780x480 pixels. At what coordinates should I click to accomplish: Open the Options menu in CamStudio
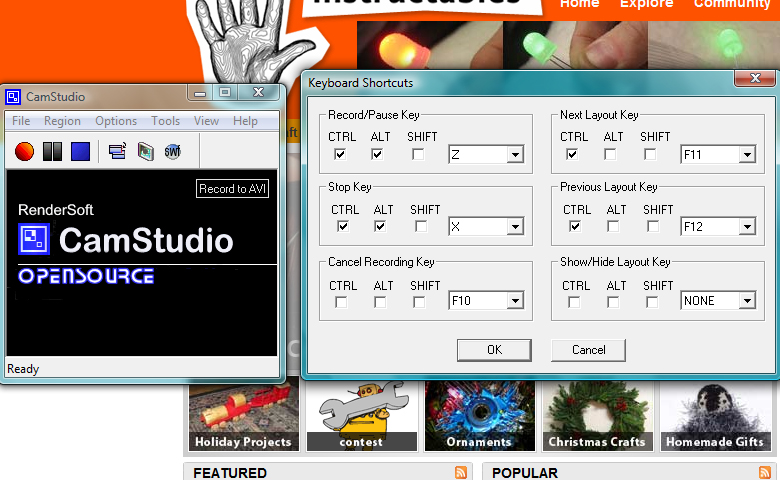point(116,121)
